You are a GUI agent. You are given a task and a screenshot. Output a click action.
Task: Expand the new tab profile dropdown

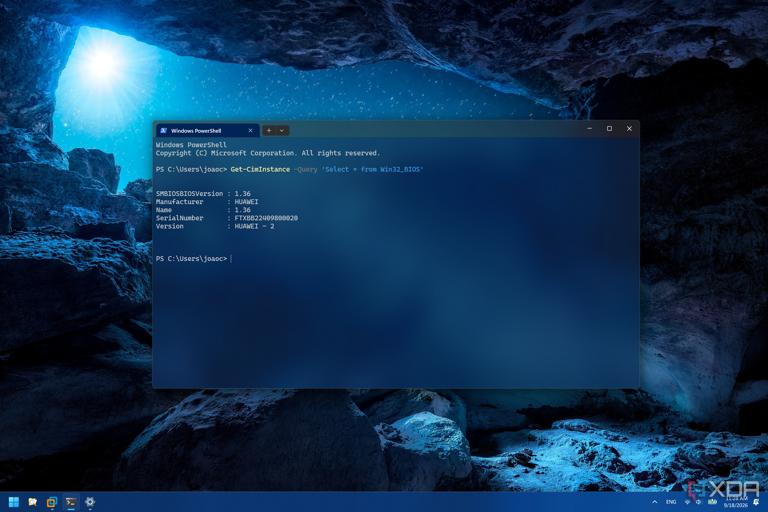tap(282, 131)
